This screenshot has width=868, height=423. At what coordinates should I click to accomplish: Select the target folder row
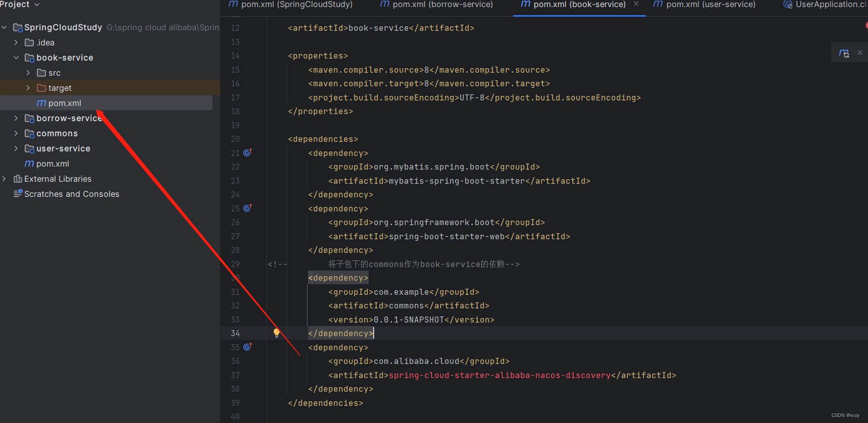click(110, 88)
